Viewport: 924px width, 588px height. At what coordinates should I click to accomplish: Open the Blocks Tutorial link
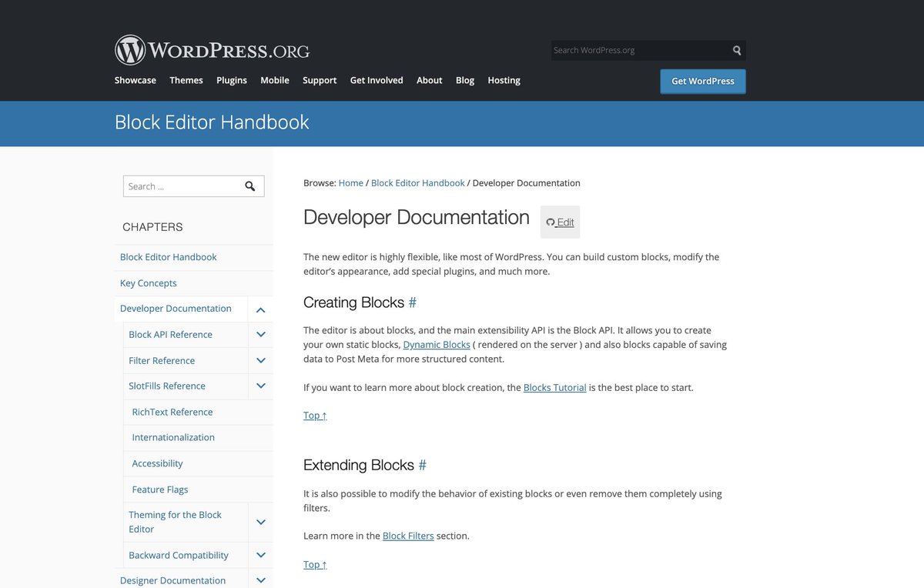554,387
